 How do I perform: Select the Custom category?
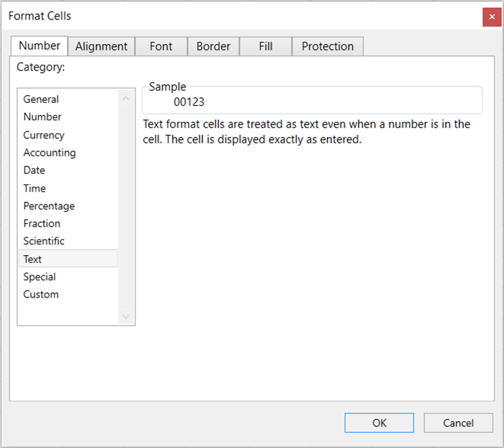pyautogui.click(x=41, y=295)
